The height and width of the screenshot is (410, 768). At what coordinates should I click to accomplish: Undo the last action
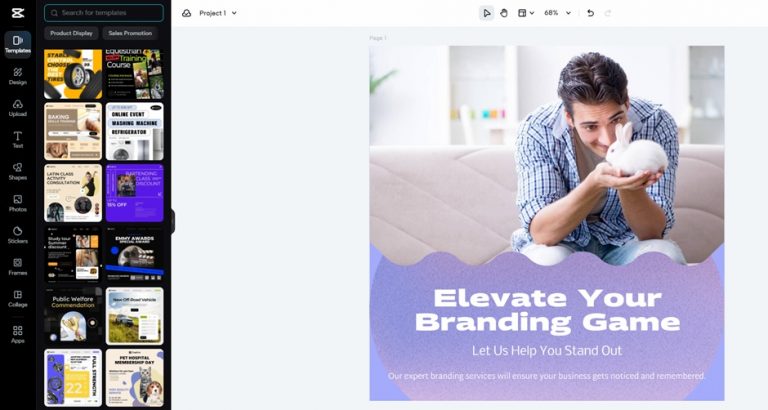(x=591, y=13)
